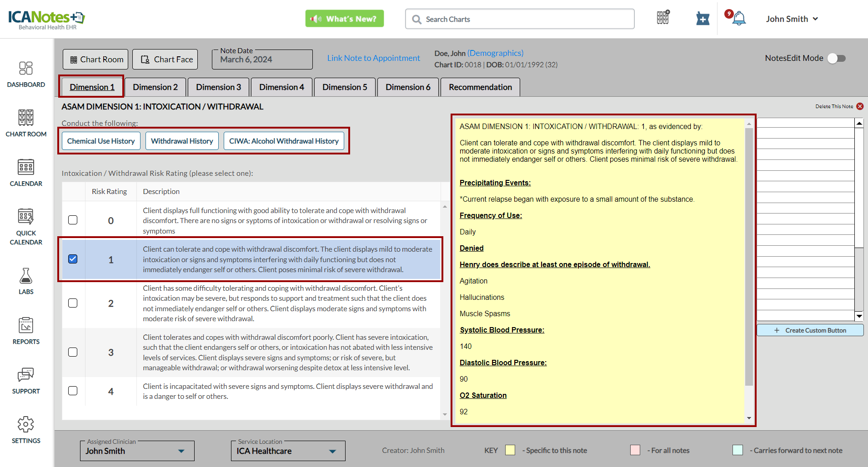Toggle the NotesEdit Mode switch
Viewport: 868px width, 467px height.
(x=836, y=58)
